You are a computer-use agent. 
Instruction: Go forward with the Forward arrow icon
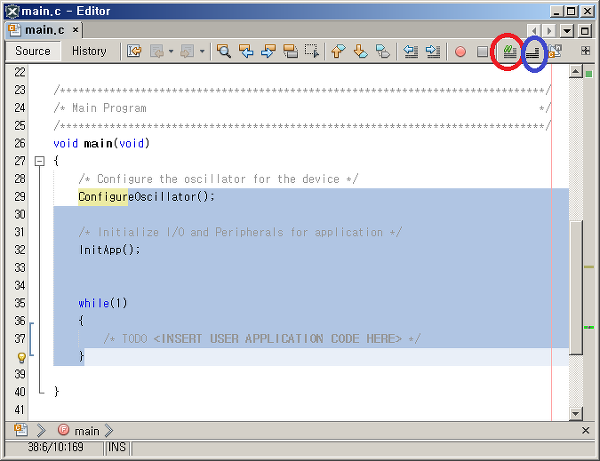[x=187, y=51]
